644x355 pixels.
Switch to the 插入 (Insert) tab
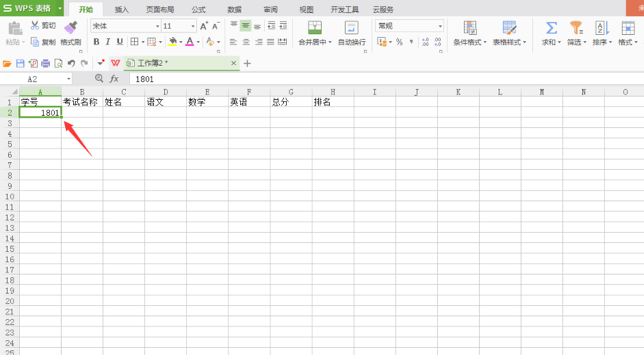click(121, 10)
